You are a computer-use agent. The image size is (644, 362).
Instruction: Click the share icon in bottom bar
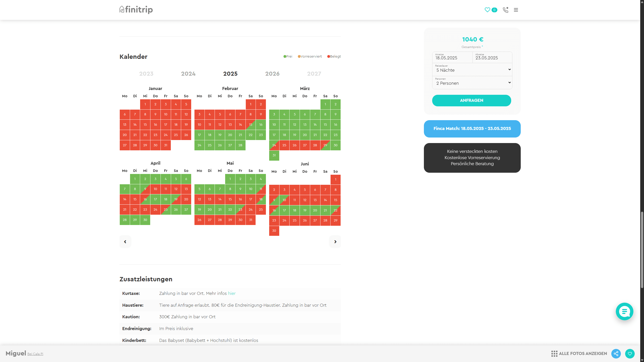click(616, 354)
